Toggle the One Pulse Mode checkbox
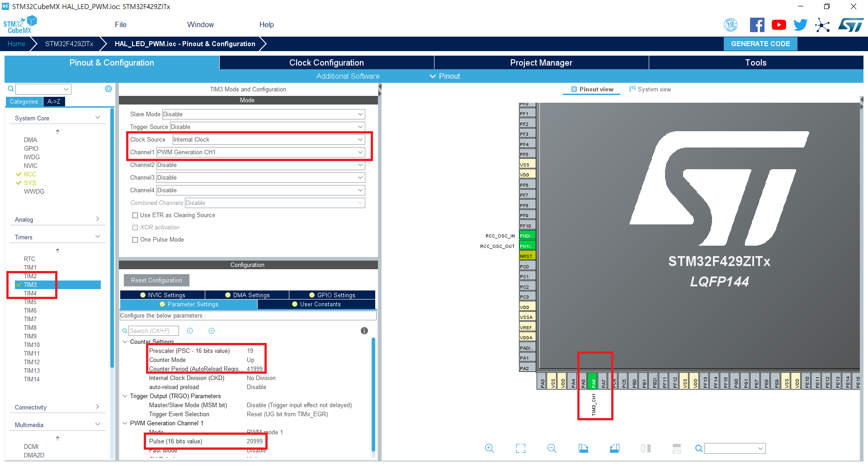The width and height of the screenshot is (868, 466). click(135, 240)
